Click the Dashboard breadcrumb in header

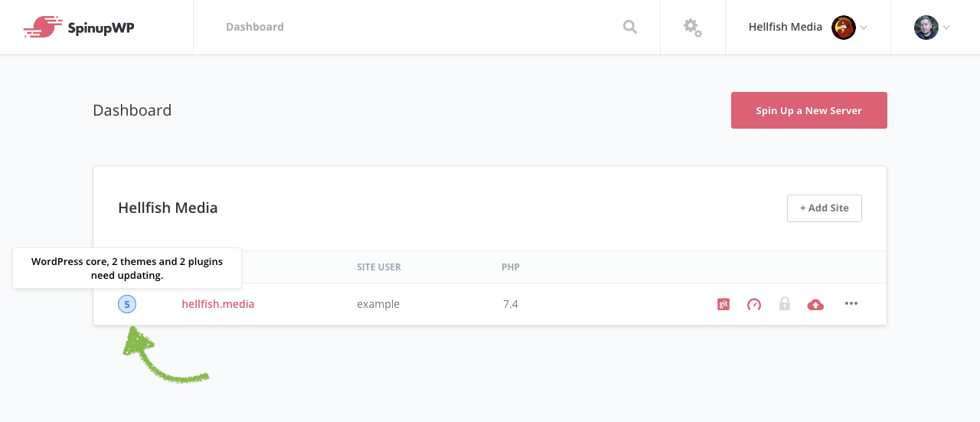[x=255, y=27]
